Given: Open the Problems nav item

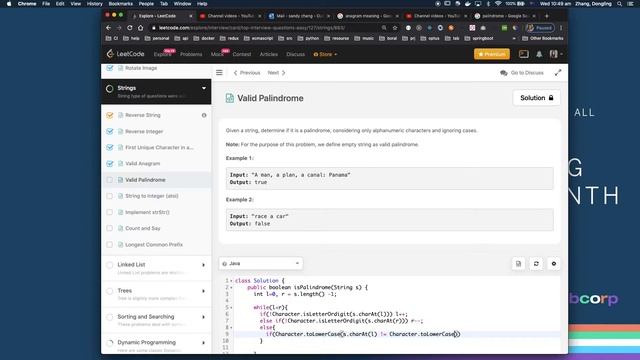Looking at the screenshot, I should pos(191,54).
